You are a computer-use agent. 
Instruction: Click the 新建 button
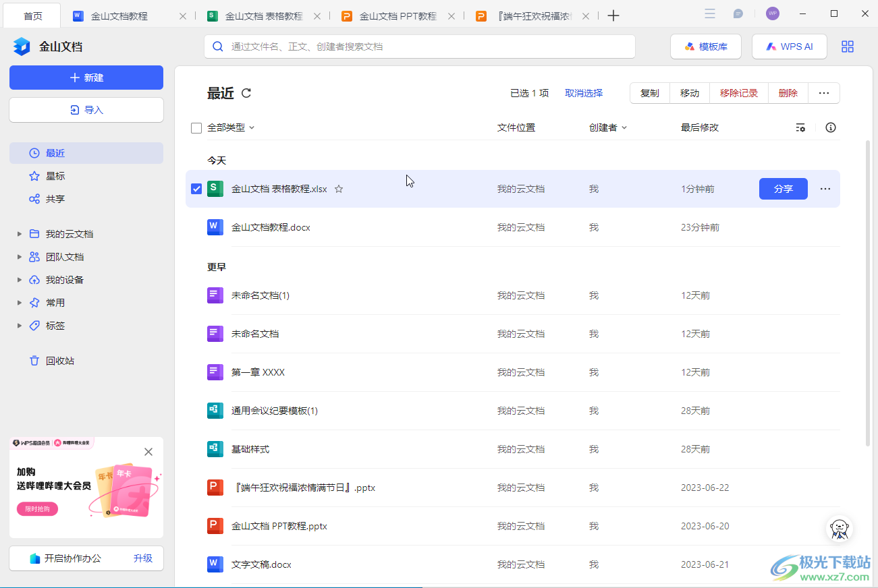coord(86,78)
